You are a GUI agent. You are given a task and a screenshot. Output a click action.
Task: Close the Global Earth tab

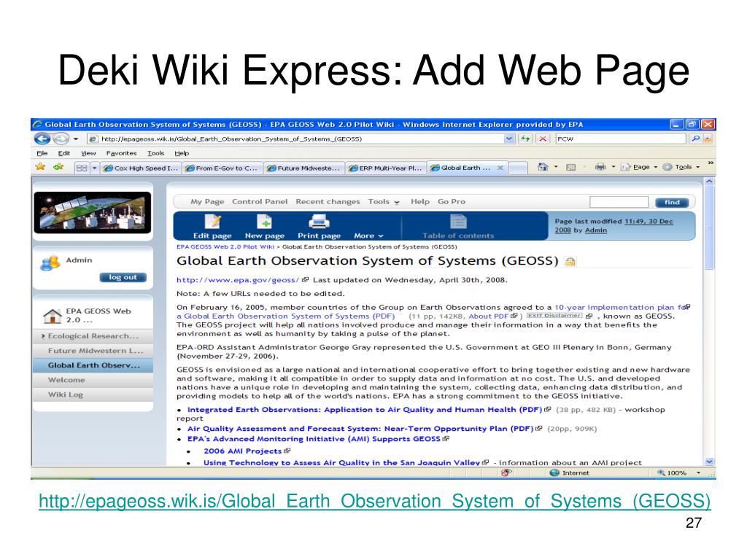(x=500, y=168)
